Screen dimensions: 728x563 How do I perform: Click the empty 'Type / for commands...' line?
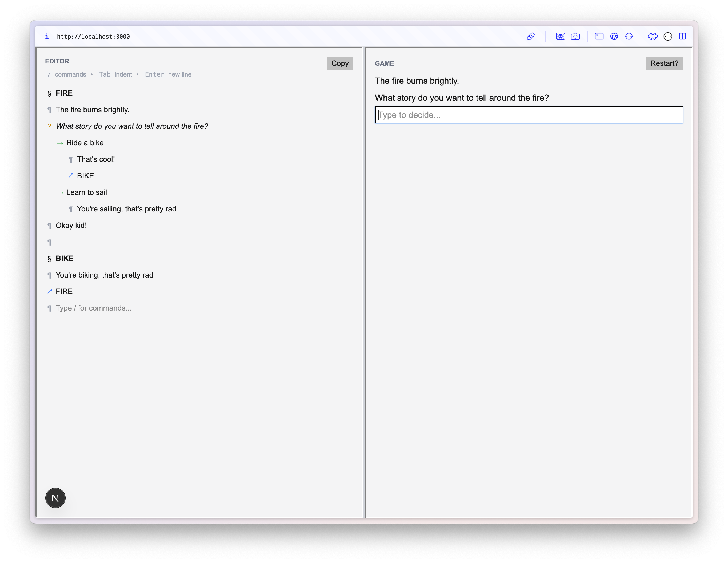pos(93,308)
